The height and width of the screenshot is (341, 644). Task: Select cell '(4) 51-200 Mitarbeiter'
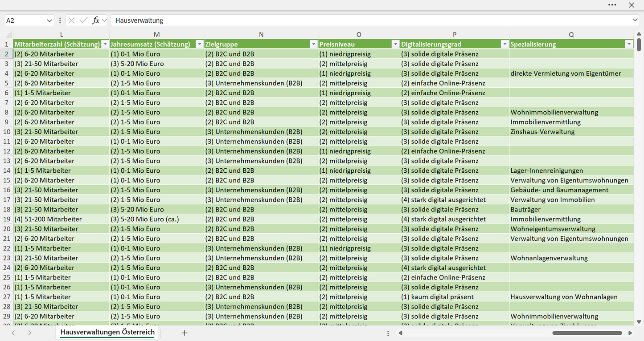point(62,219)
